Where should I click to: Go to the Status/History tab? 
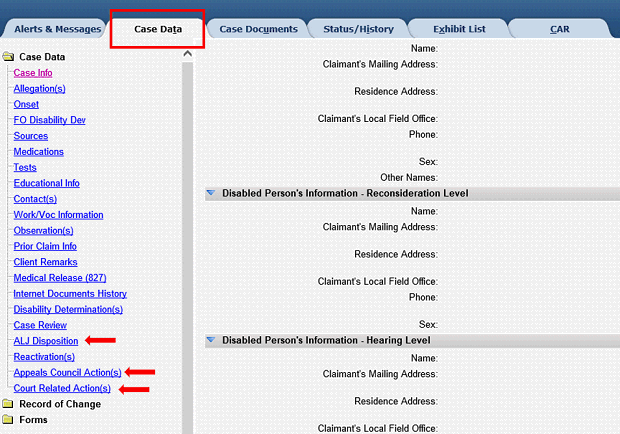(358, 29)
